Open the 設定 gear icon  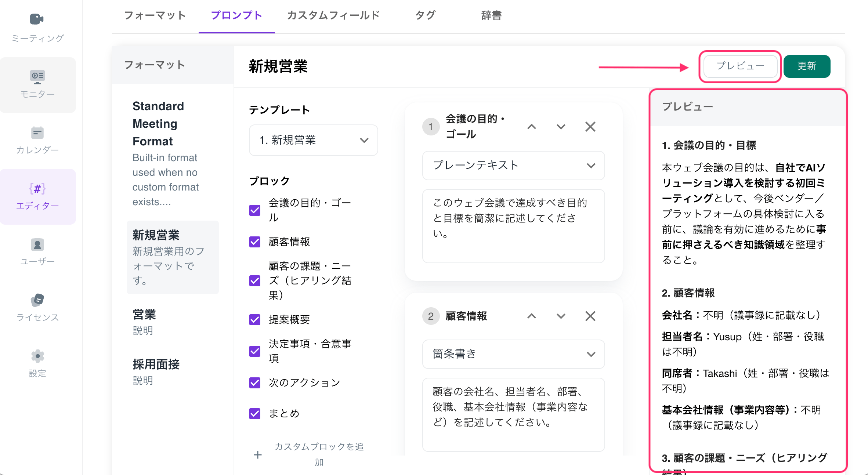(37, 356)
